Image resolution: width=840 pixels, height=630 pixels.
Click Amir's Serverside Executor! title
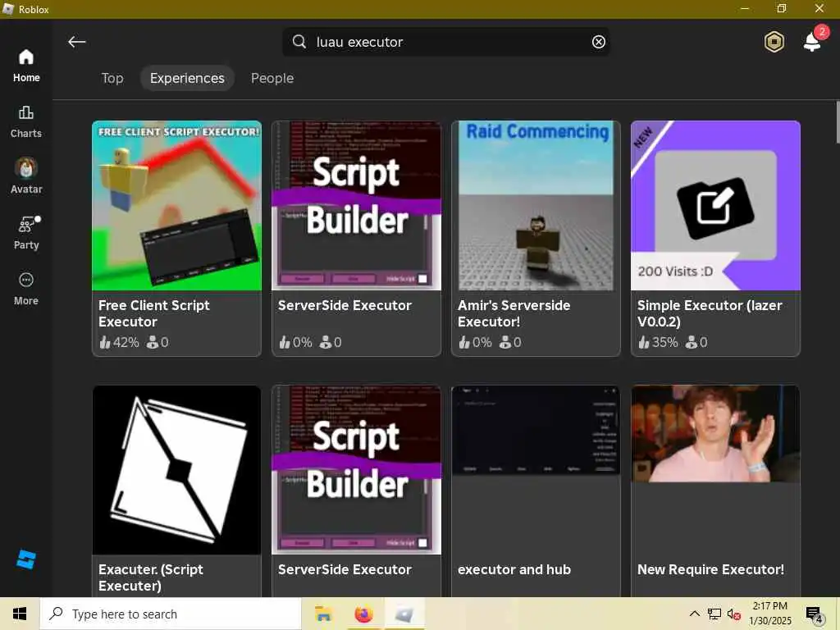coord(514,313)
